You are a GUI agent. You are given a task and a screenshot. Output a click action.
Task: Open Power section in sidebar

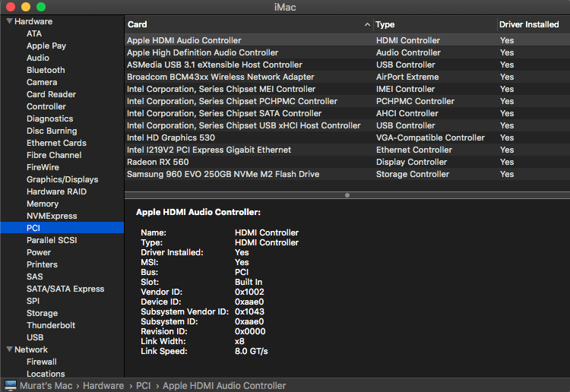[39, 252]
